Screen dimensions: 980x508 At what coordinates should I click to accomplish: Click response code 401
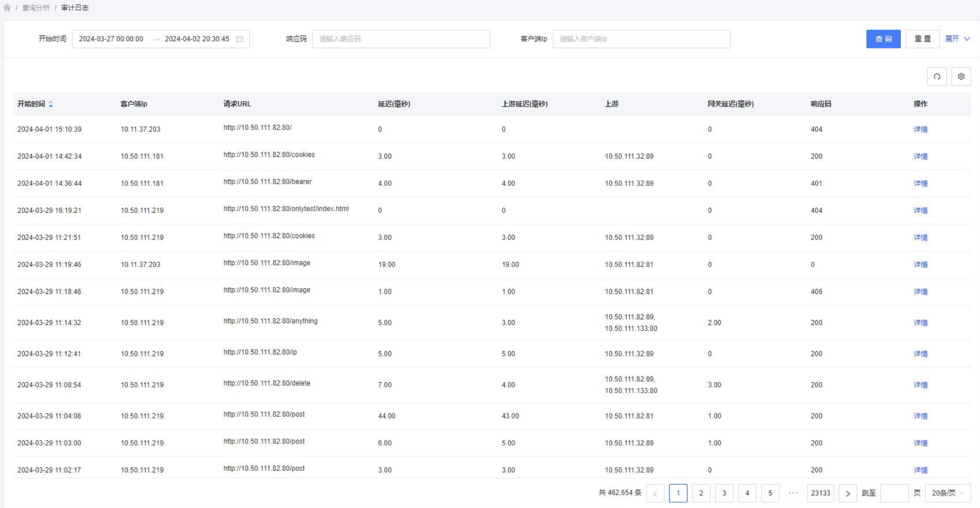point(817,183)
